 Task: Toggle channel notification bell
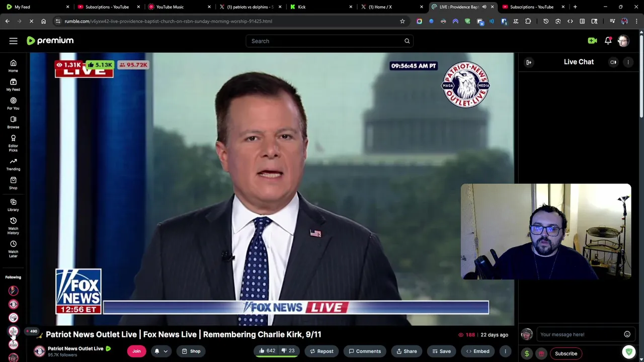tap(157, 351)
